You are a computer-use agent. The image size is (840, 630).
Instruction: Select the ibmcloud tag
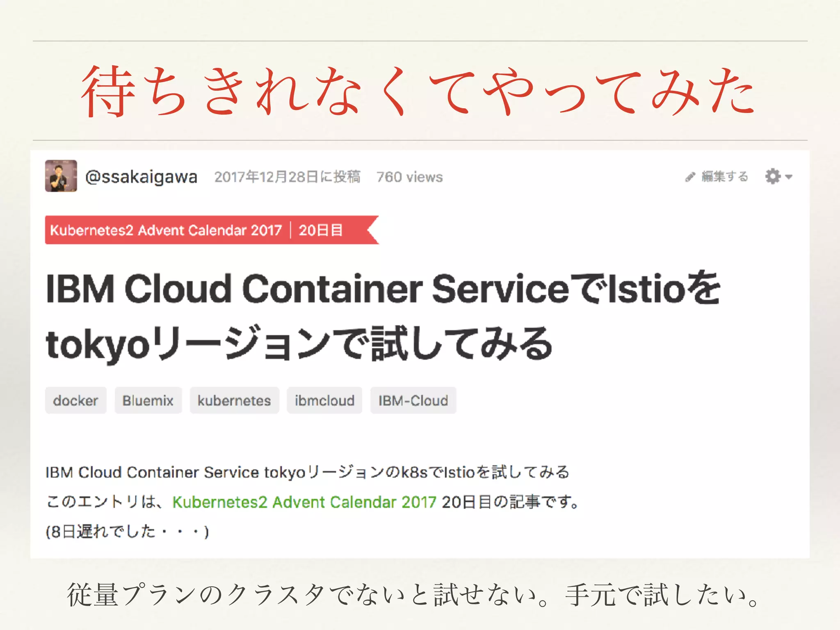coord(324,400)
